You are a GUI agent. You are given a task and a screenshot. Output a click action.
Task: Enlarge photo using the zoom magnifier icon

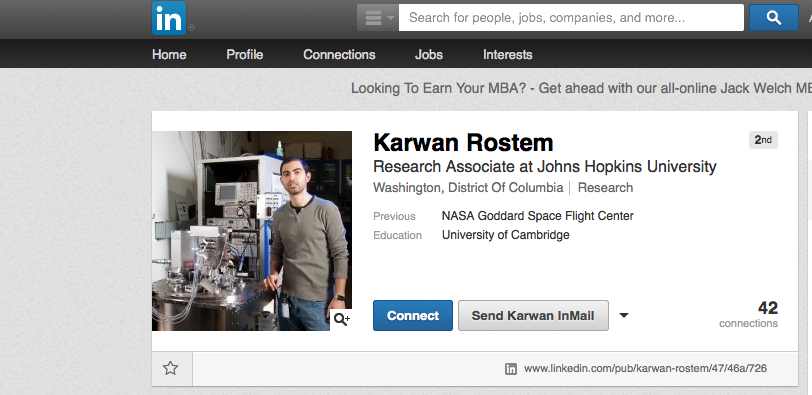pyautogui.click(x=341, y=319)
